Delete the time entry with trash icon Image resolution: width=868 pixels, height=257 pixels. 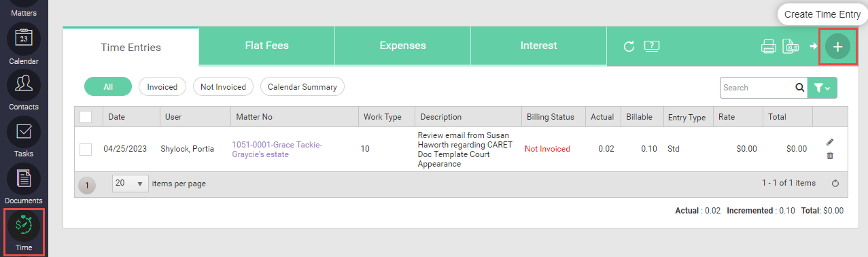point(830,156)
